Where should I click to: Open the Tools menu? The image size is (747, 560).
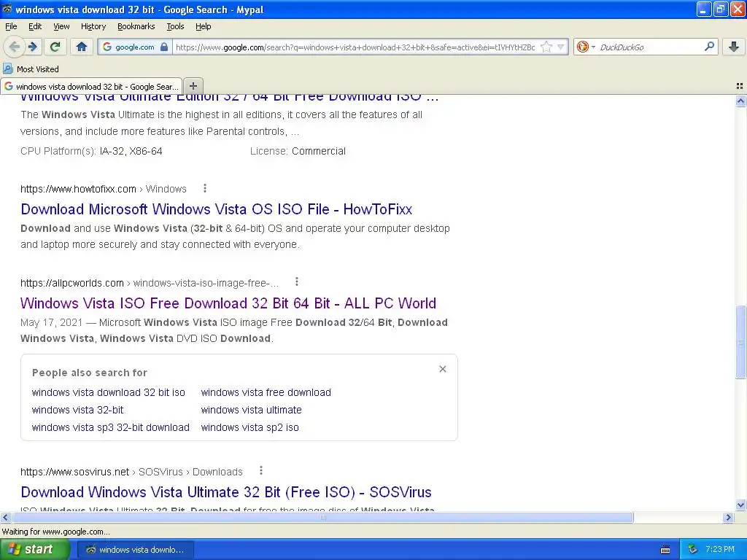pos(175,26)
